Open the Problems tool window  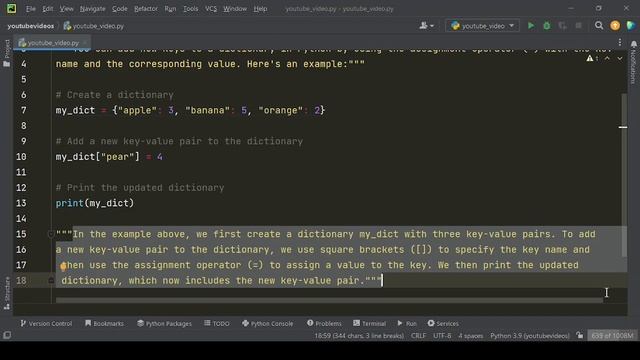pos(324,323)
